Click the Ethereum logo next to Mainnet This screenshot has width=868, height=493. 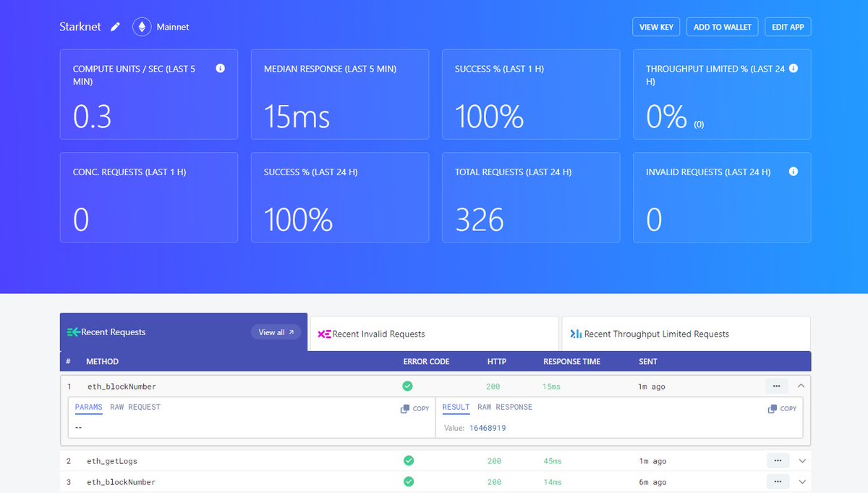[x=142, y=26]
